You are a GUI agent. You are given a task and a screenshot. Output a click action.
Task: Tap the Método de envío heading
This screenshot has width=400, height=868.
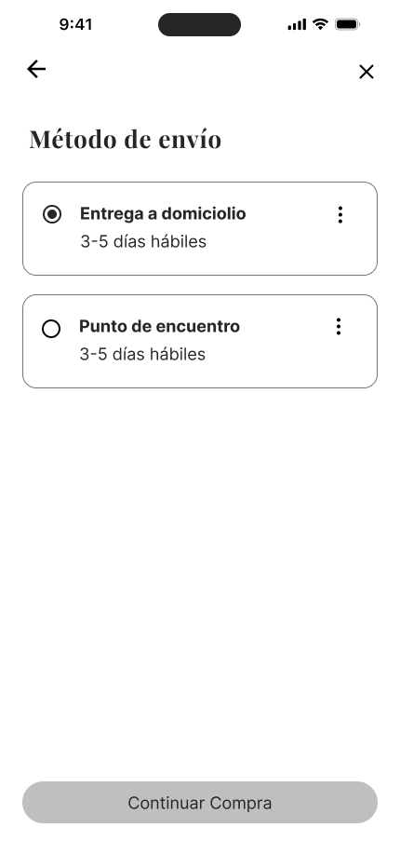125,139
